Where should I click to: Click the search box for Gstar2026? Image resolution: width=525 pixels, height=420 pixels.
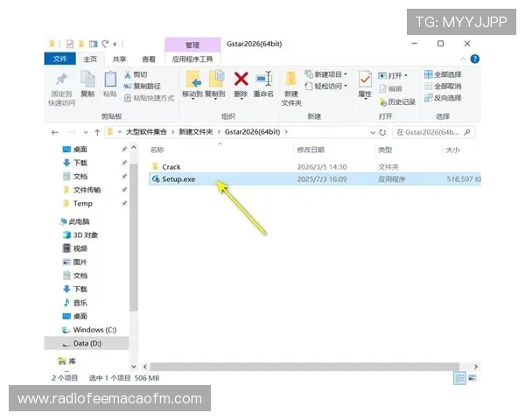434,132
